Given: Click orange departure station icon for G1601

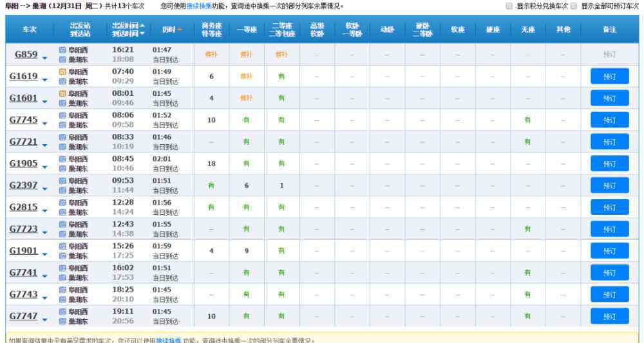Looking at the screenshot, I should point(62,93).
